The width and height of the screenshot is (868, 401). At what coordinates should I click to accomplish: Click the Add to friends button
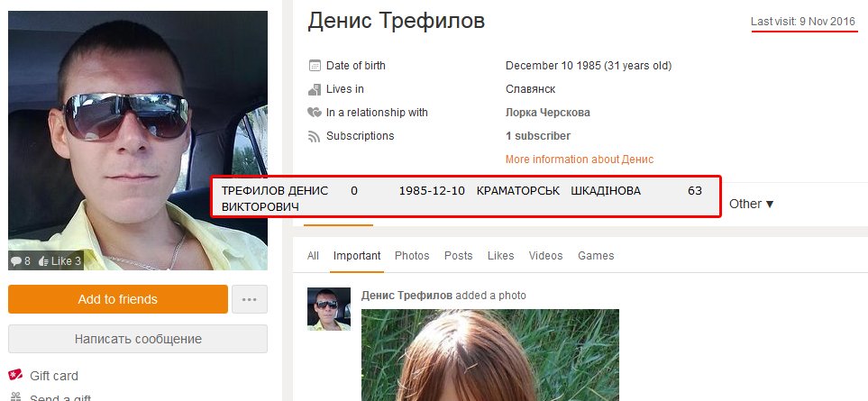pyautogui.click(x=118, y=299)
